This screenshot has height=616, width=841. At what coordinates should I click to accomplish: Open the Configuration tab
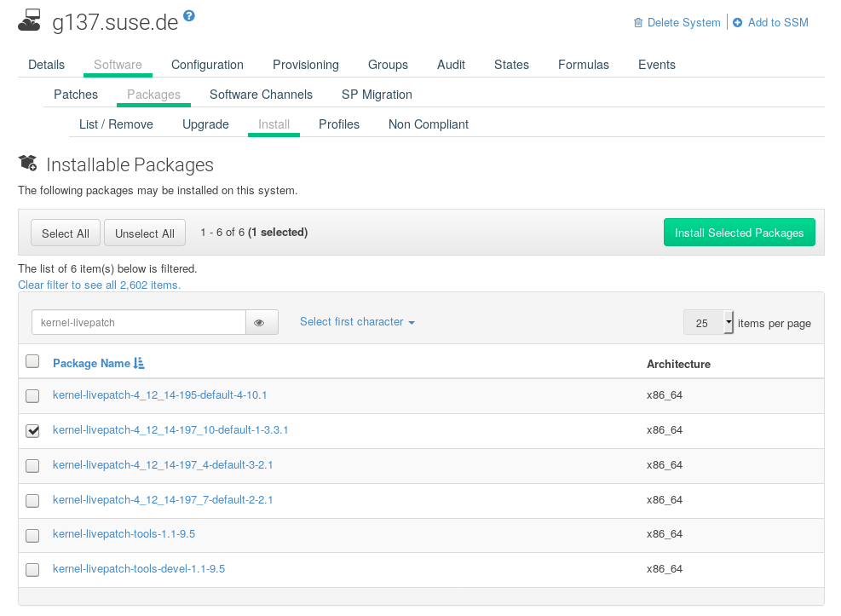tap(207, 65)
